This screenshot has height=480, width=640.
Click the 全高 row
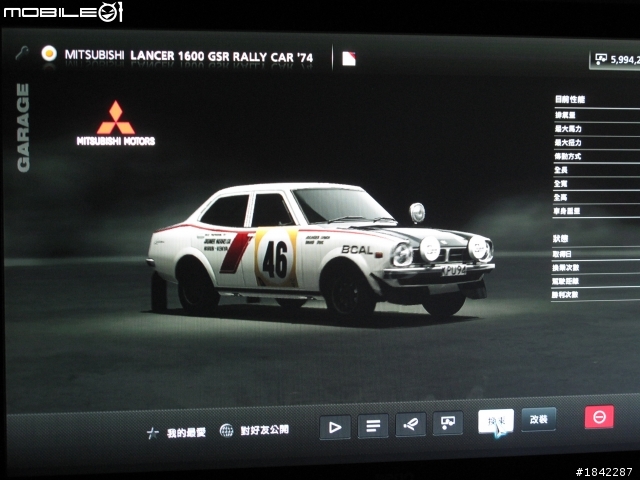pyautogui.click(x=596, y=198)
